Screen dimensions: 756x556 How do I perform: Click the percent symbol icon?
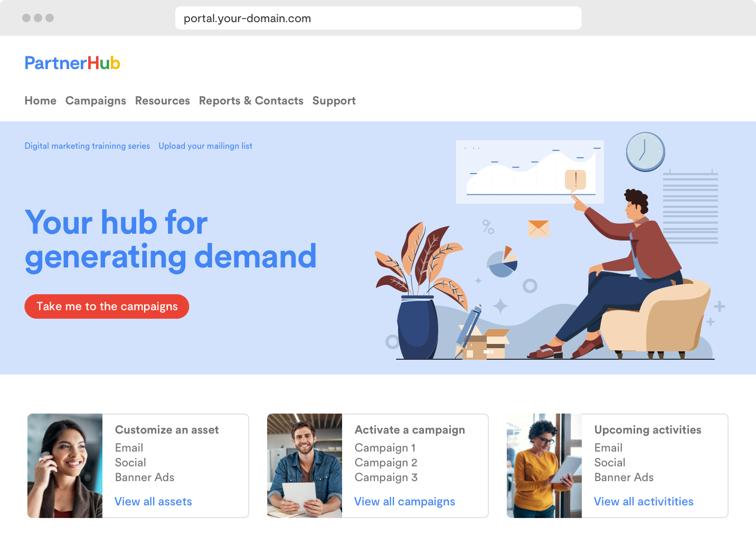point(488,227)
